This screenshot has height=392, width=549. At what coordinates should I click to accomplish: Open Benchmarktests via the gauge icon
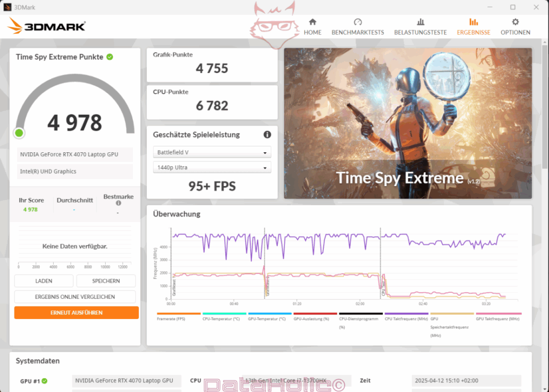(x=358, y=22)
